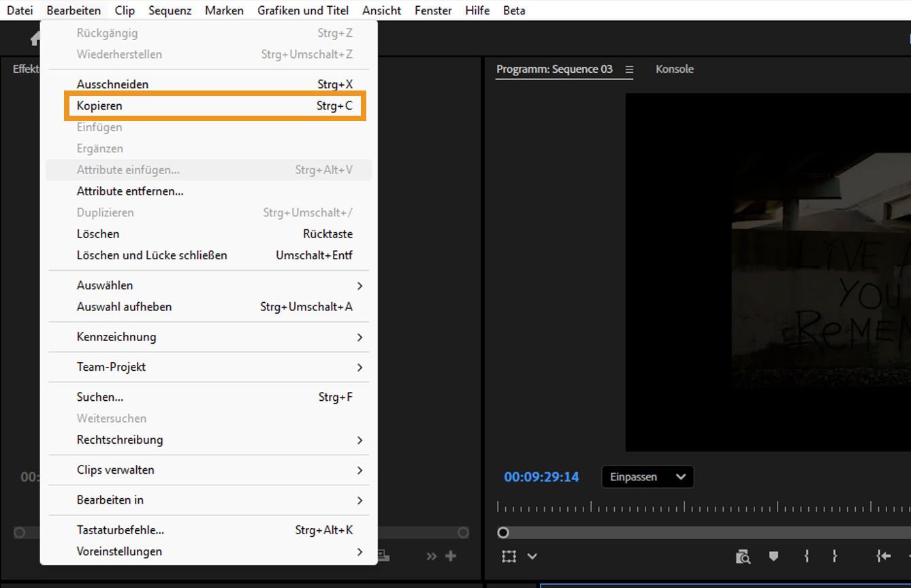Switch to the Konsole tab
The height and width of the screenshot is (588, 911).
point(675,69)
